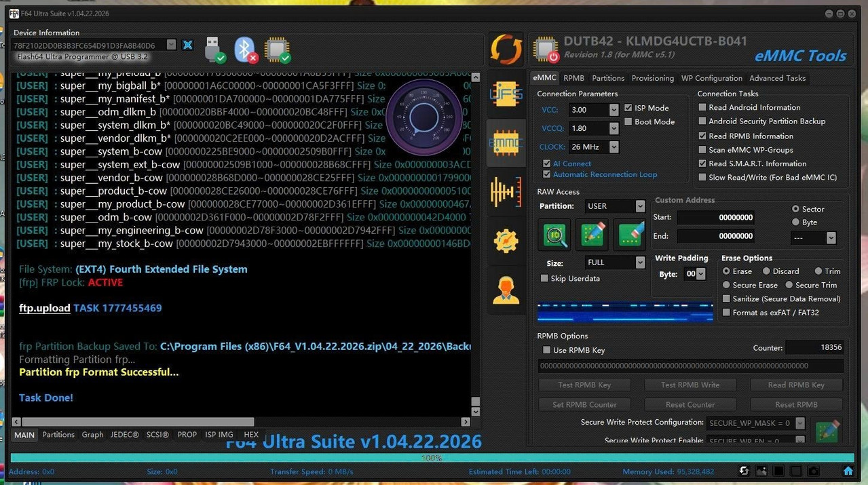Click the dark gray square icon in the status bar
The width and height of the screenshot is (868, 485).
pyautogui.click(x=795, y=471)
